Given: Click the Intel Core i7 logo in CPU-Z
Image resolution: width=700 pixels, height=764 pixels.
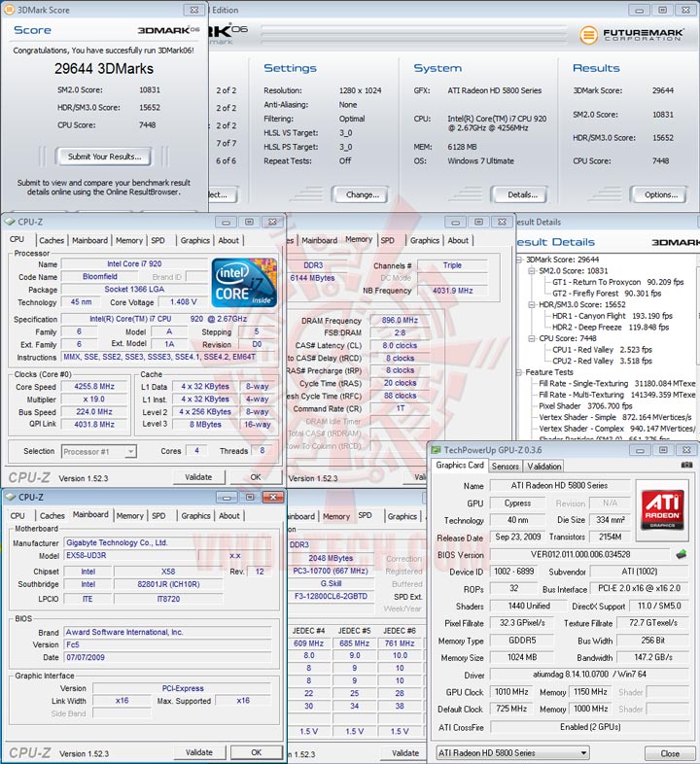Looking at the screenshot, I should [245, 283].
